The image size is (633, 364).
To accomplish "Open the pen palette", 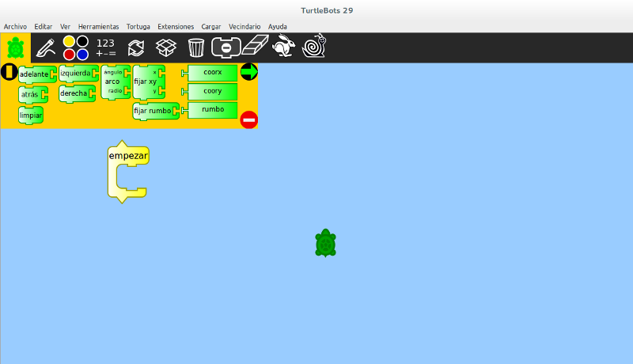I will [x=46, y=47].
